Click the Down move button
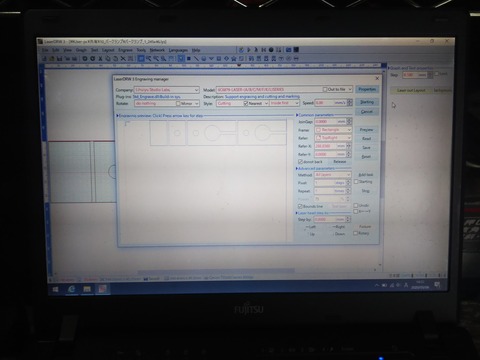 tap(339, 234)
